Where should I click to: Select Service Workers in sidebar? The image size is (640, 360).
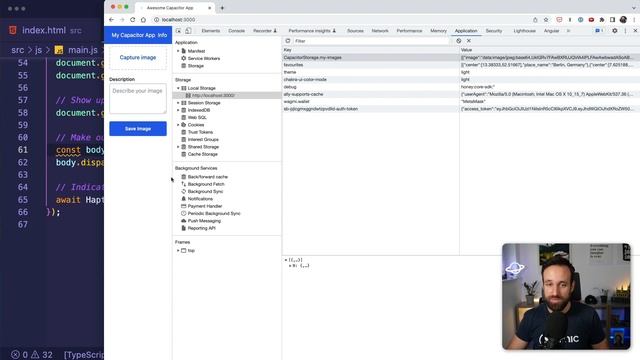tap(204, 58)
